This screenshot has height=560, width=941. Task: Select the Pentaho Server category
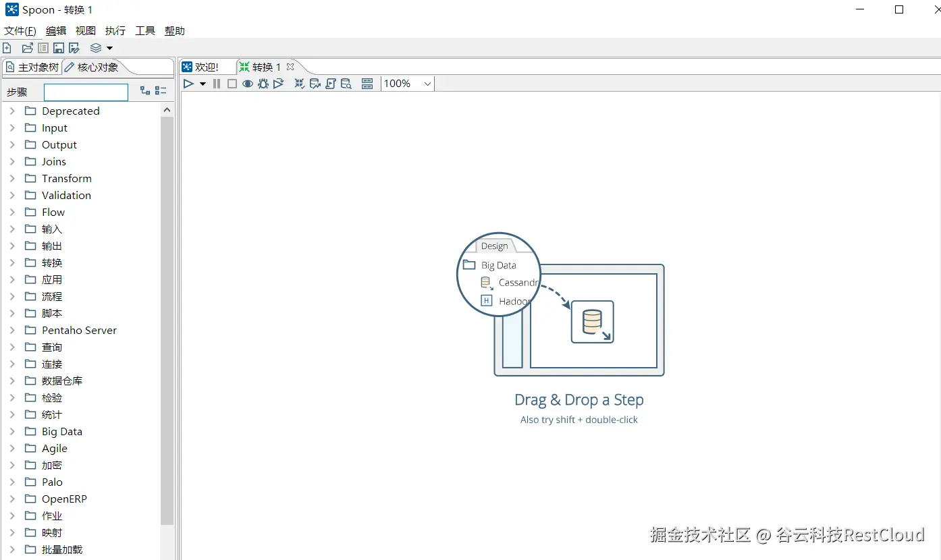[79, 330]
